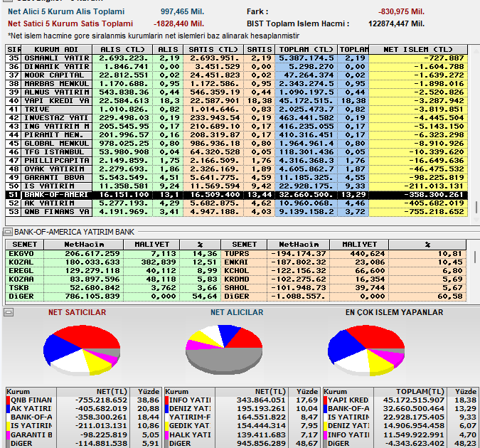
Task: Click the INFO YATII net buyer row
Action: 242,400
